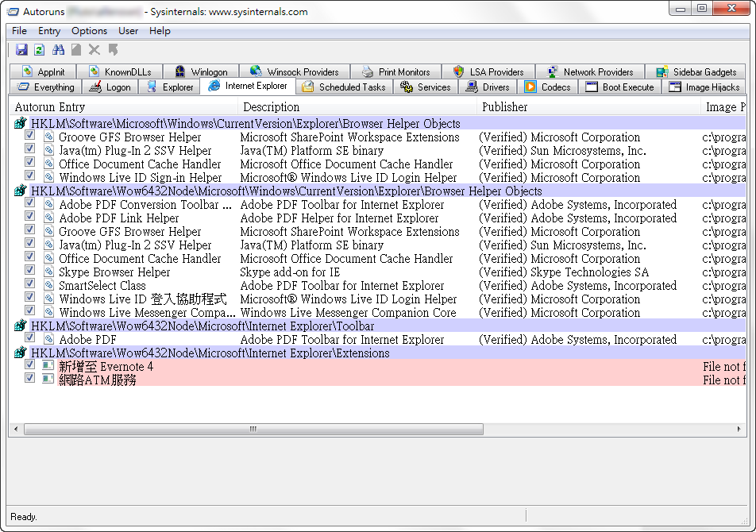Click the horizontal scrollbar left arrow

click(x=16, y=429)
